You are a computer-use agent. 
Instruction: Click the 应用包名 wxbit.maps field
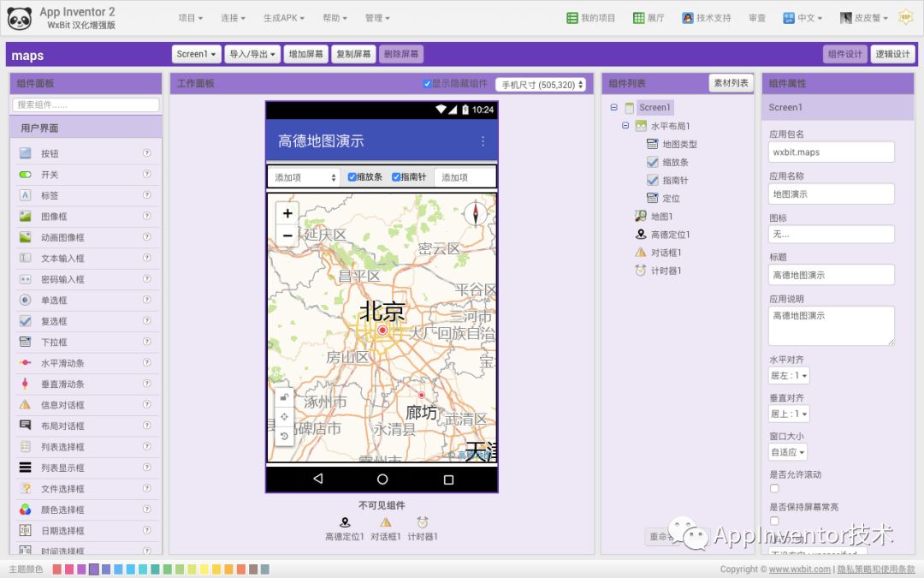pos(831,152)
